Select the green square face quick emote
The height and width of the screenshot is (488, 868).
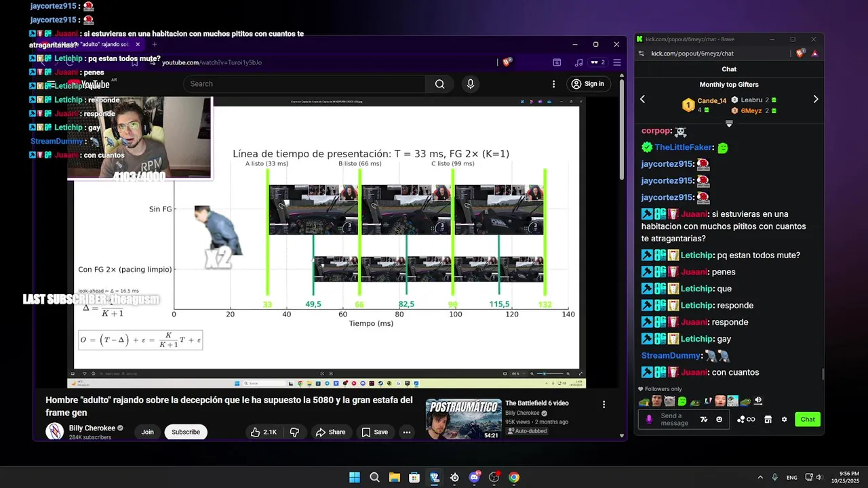pyautogui.click(x=682, y=401)
